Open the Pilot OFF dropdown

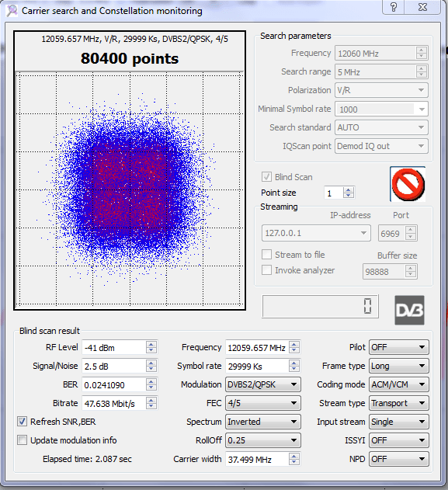coord(399,347)
